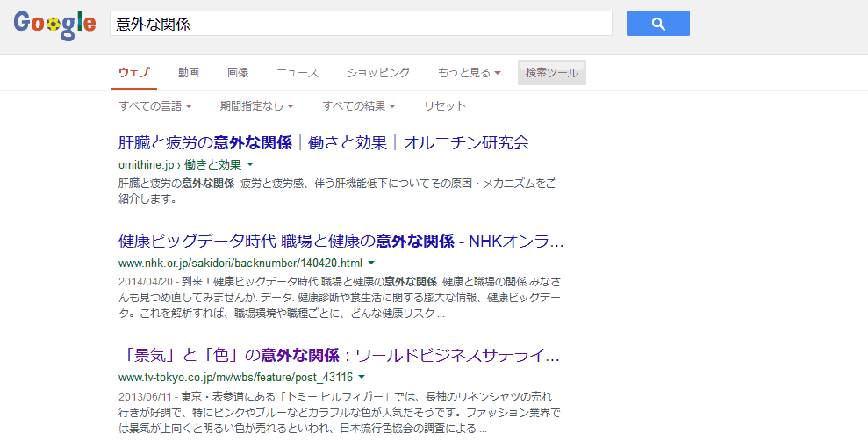Screen dimensions: 868x448
Task: Open the ショッピング tab
Action: pyautogui.click(x=378, y=73)
